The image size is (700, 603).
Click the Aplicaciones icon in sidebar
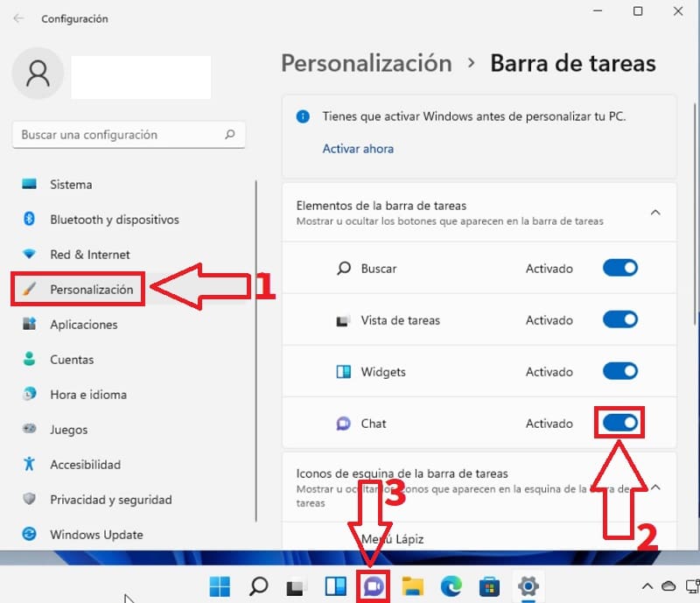pyautogui.click(x=29, y=324)
